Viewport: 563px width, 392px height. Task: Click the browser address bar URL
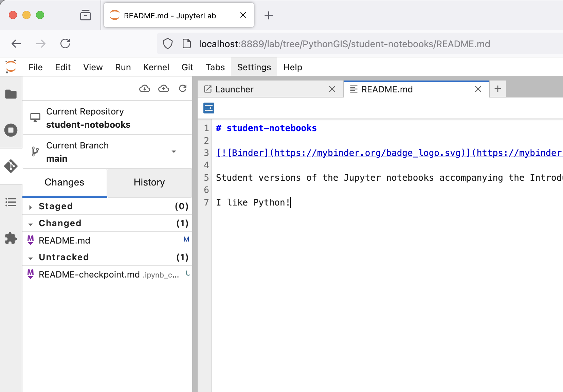(x=344, y=44)
